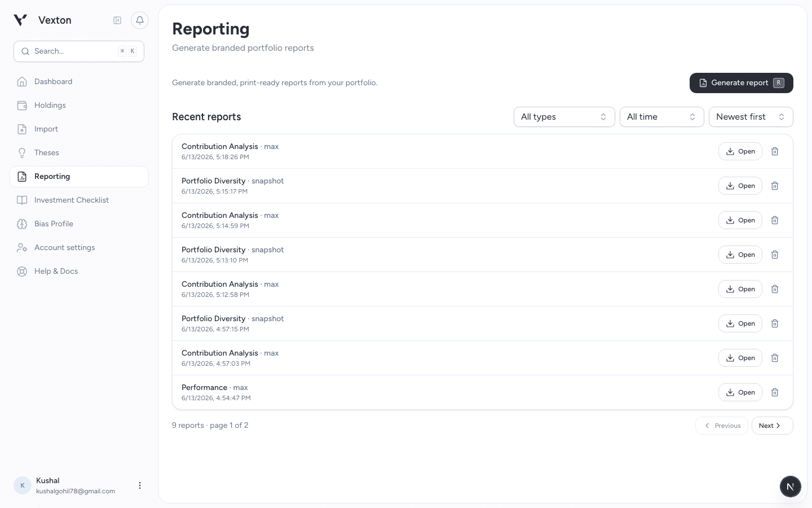Open notifications bell icon
This screenshot has width=812, height=508.
point(140,20)
